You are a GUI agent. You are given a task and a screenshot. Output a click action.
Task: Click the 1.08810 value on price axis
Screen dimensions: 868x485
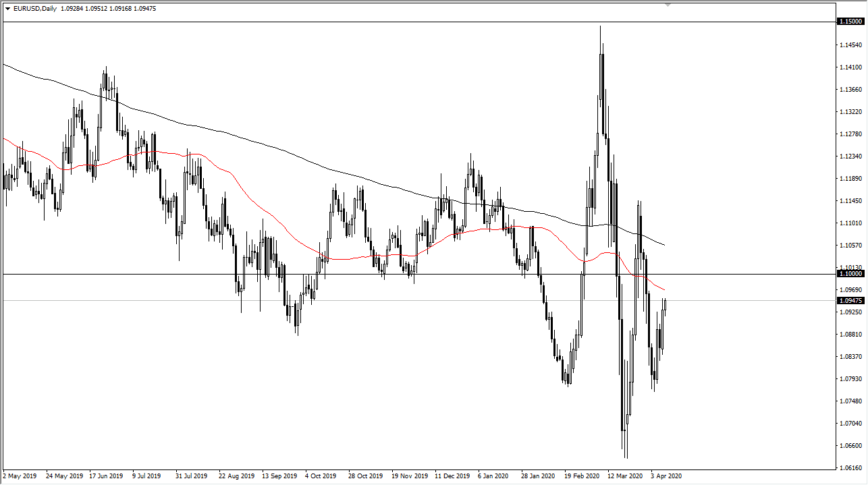point(851,335)
